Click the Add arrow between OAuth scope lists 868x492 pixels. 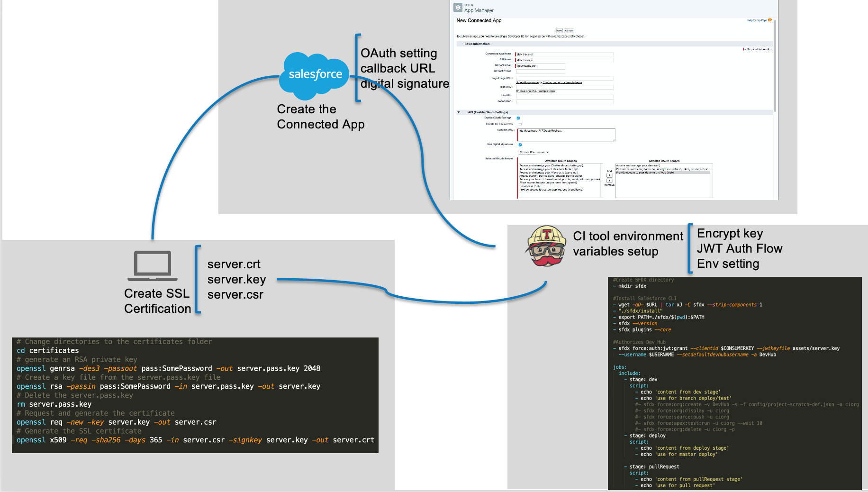coord(609,175)
